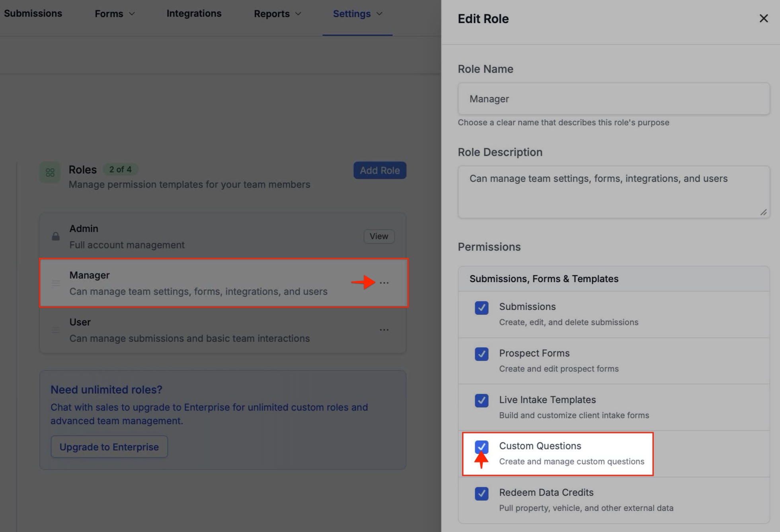Grab the Manager row drag handle

[56, 283]
